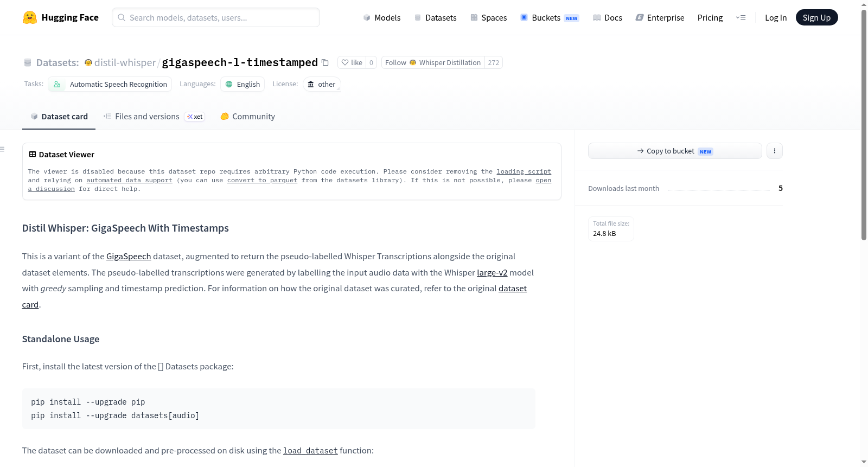Open the Docs page
This screenshot has width=868, height=467.
[x=608, y=17]
